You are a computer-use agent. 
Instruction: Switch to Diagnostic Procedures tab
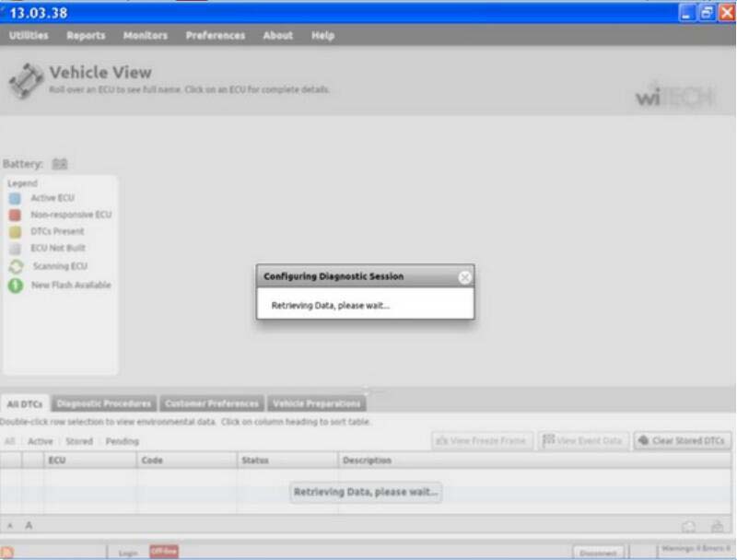tap(104, 403)
